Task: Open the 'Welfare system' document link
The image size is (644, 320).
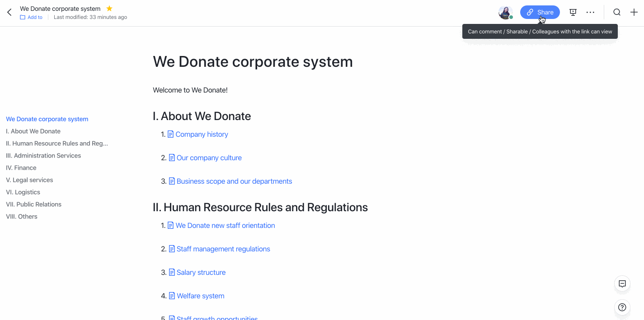Action: tap(200, 296)
